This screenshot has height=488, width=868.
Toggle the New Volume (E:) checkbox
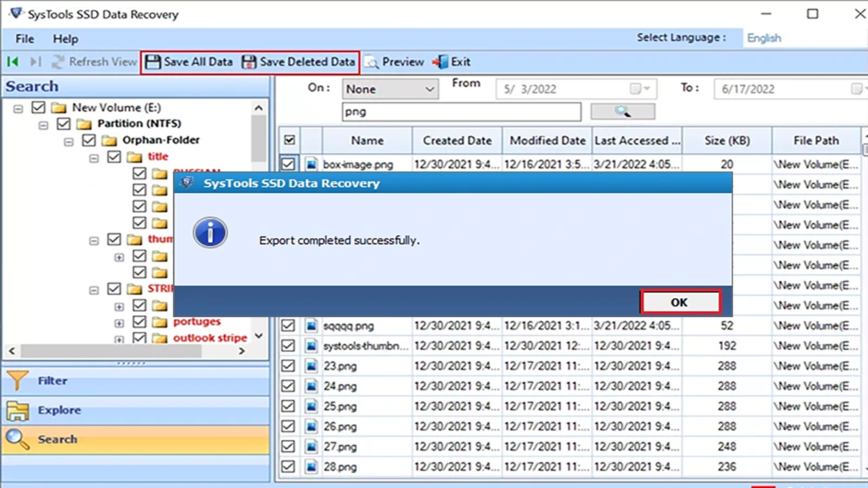[39, 107]
